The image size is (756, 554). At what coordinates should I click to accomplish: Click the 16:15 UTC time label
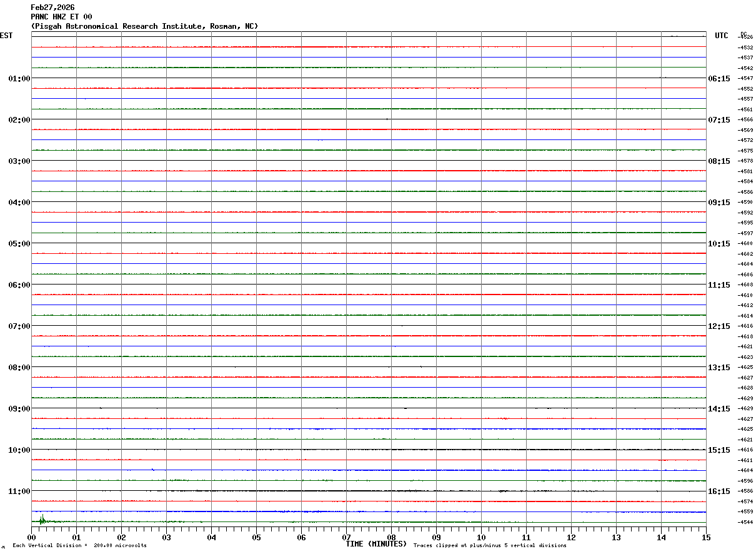point(719,491)
